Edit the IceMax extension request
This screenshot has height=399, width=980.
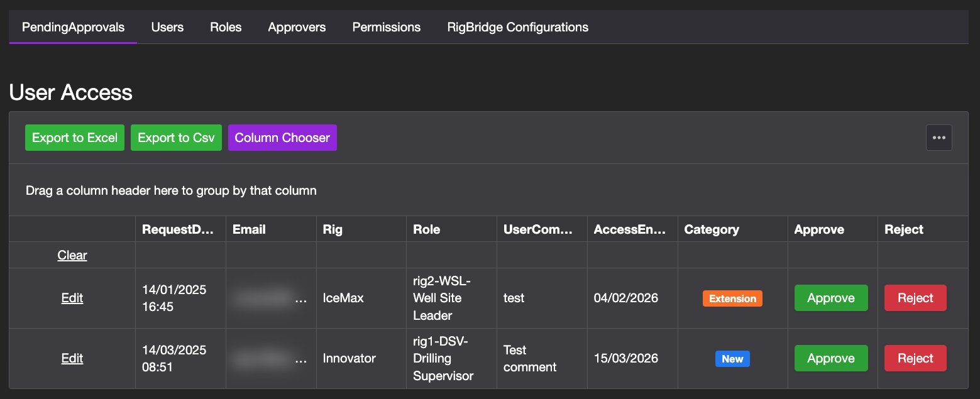(72, 298)
